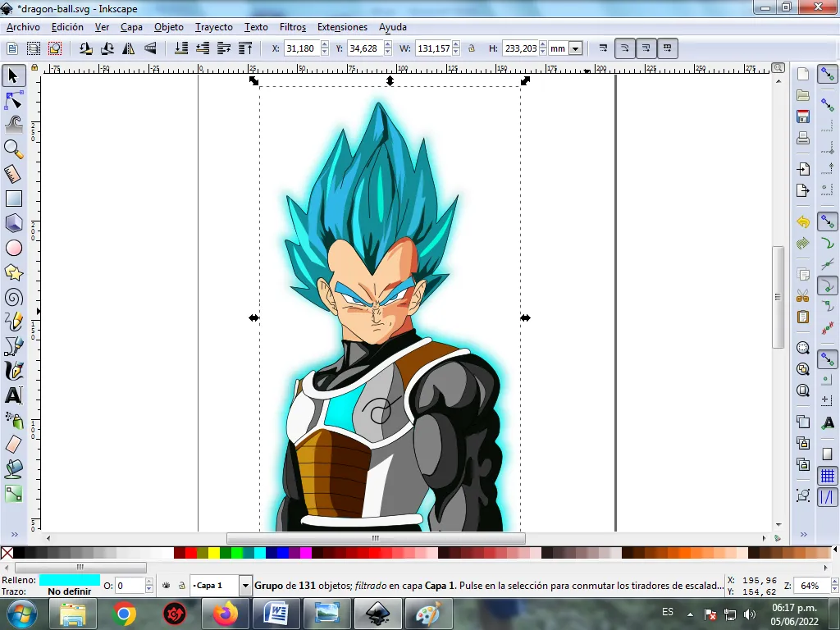Screen dimensions: 840x630
Task: Select the Bezier pen tool
Action: (13, 347)
